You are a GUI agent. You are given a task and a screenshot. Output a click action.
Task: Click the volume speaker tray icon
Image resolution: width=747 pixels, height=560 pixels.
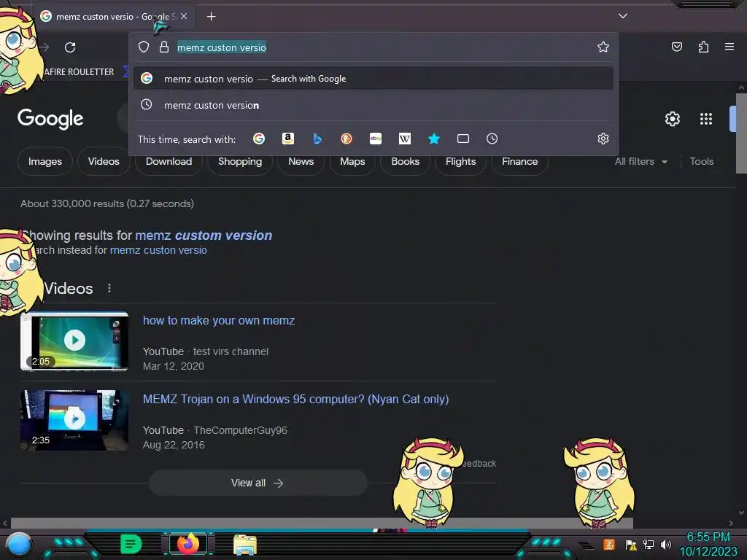pyautogui.click(x=666, y=544)
